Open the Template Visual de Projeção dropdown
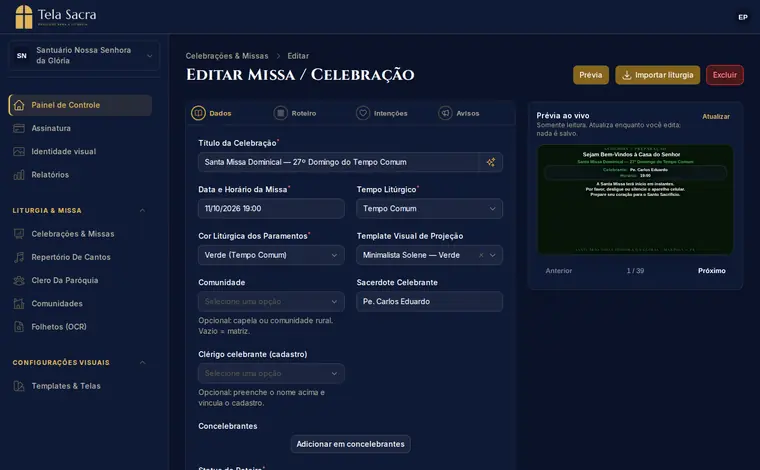760x470 pixels. tap(429, 255)
